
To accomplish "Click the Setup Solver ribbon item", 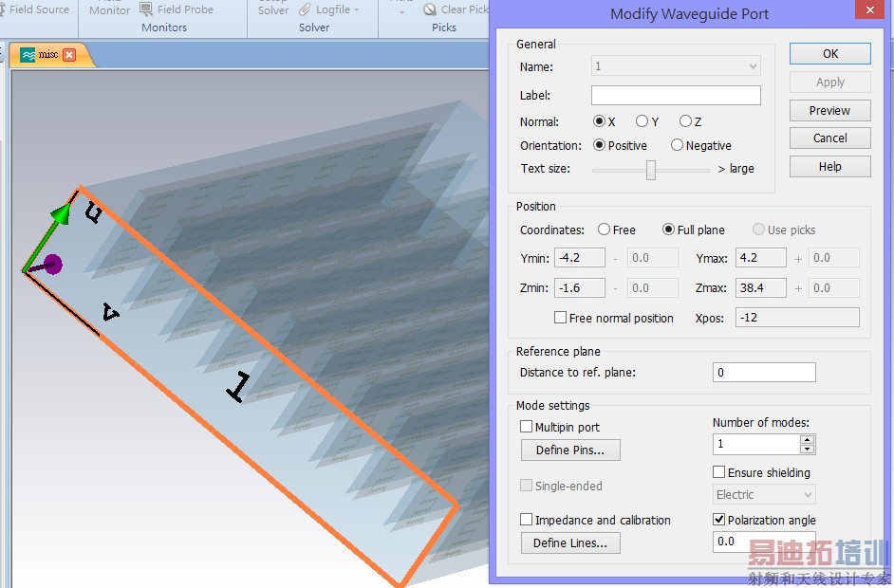I will point(272,8).
